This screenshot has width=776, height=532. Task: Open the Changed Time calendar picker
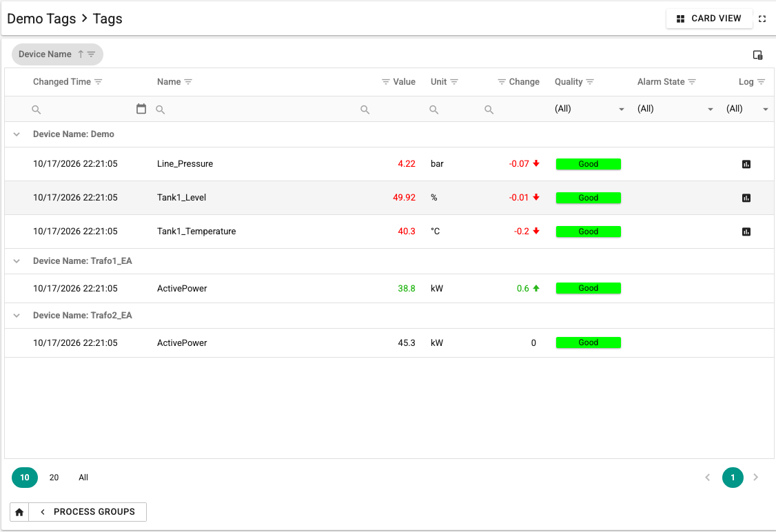coord(141,109)
